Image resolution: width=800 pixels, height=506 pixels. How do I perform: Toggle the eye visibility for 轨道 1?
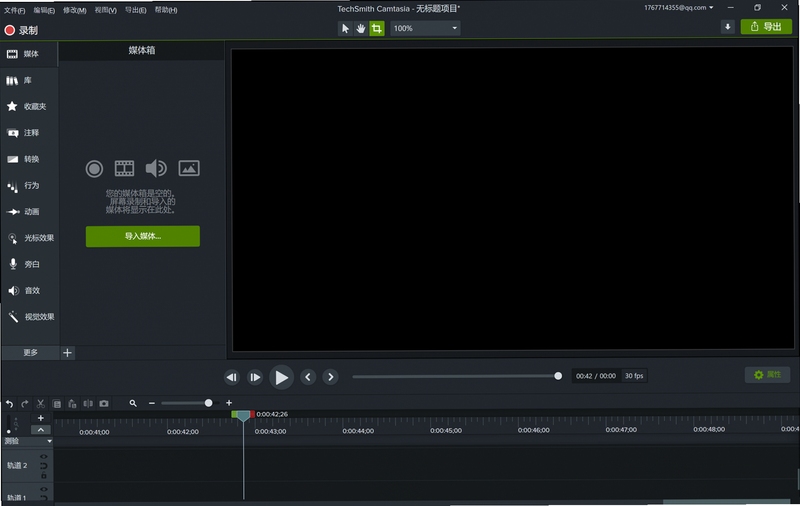point(44,489)
